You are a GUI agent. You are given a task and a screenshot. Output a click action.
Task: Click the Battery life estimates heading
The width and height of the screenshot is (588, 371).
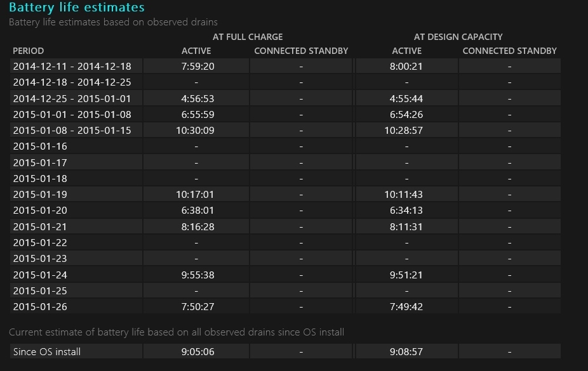77,8
